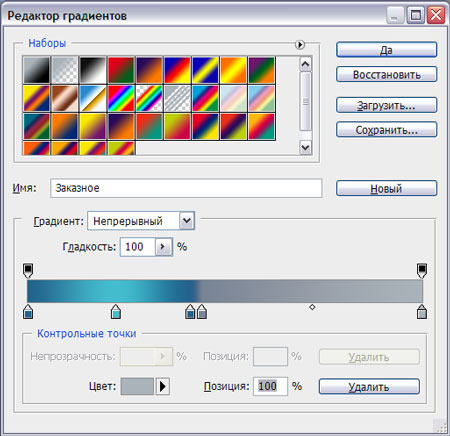Click the active Позиция field showing 100
Image resolution: width=450 pixels, height=436 pixels.
(270, 386)
